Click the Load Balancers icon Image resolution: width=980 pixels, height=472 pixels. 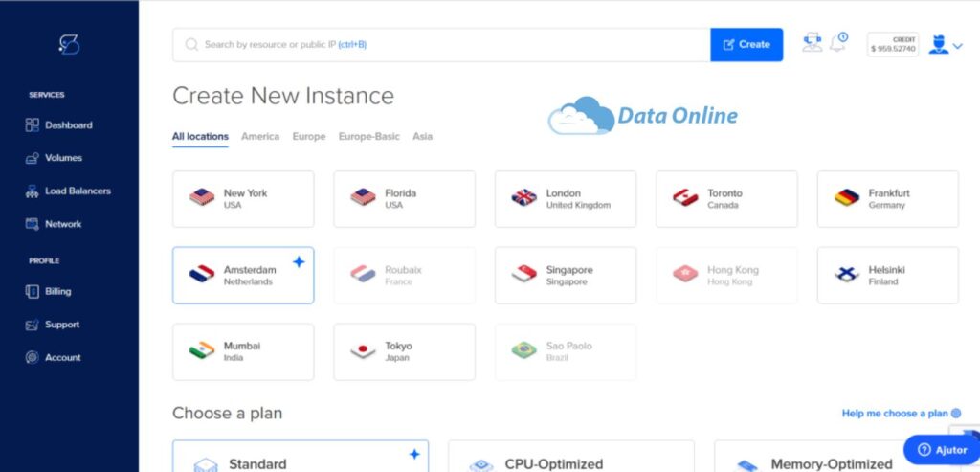[32, 191]
